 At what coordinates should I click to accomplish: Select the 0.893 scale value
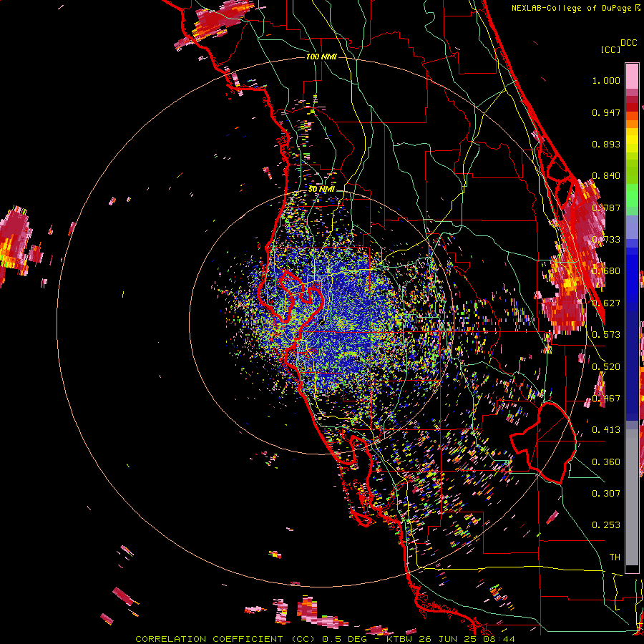point(606,144)
